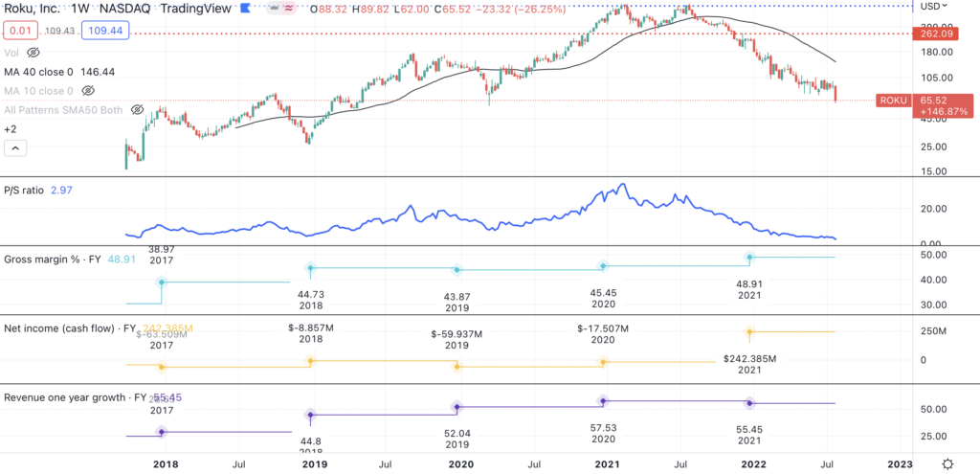Click the 2019 Revenue growth data marker
The width and height of the screenshot is (980, 474).
pos(457,407)
